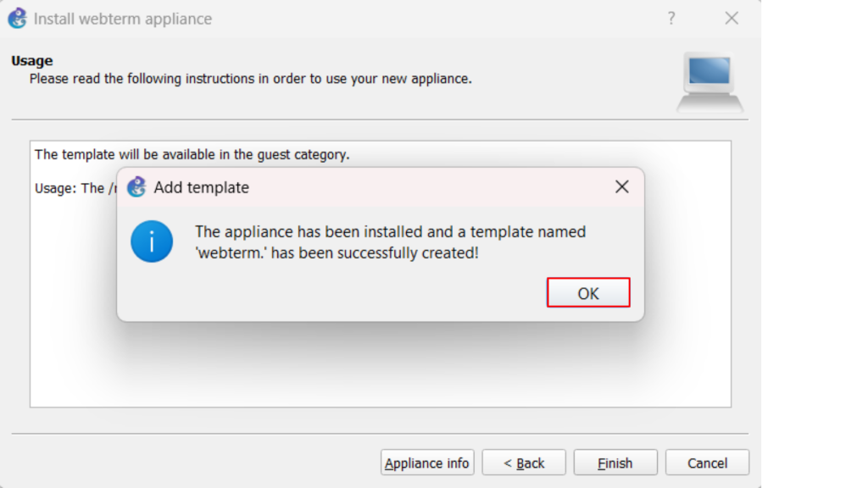Click the 'Please read the following instructions' text

click(250, 79)
